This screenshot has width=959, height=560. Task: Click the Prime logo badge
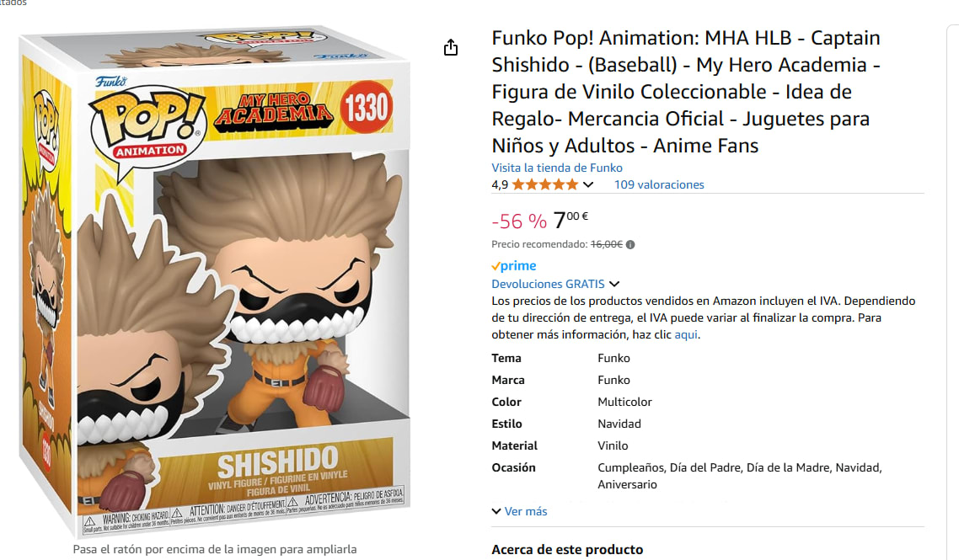coord(514,265)
